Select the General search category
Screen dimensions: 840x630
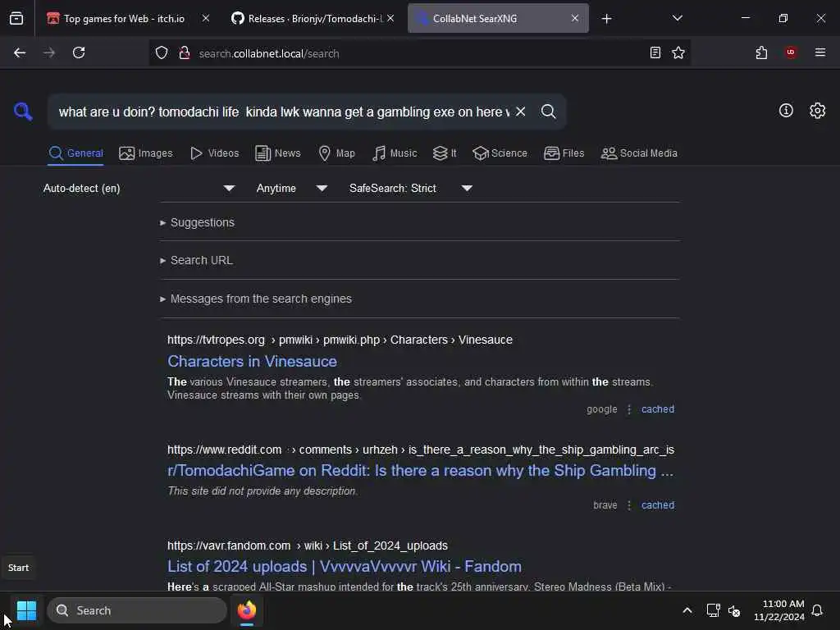coord(75,153)
